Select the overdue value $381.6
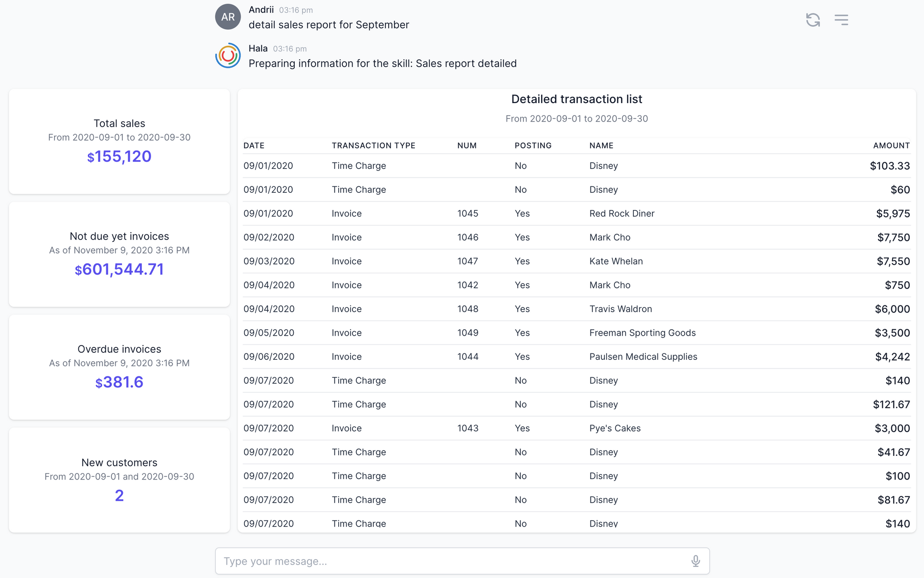924x578 pixels. click(x=119, y=382)
